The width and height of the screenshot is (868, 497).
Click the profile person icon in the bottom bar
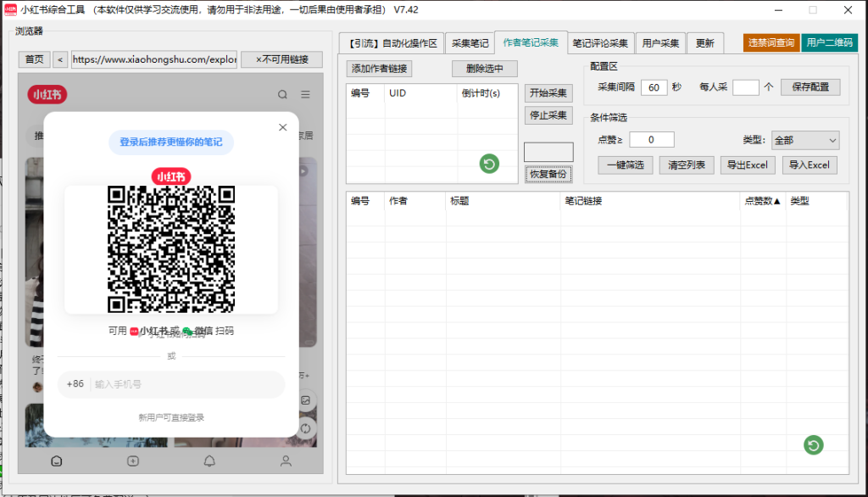point(285,461)
